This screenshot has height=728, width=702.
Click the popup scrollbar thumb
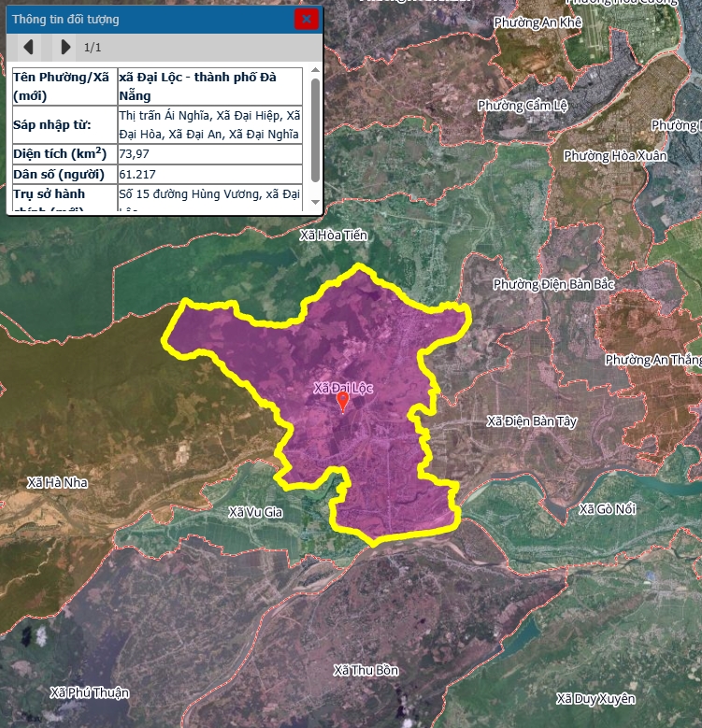(x=315, y=131)
